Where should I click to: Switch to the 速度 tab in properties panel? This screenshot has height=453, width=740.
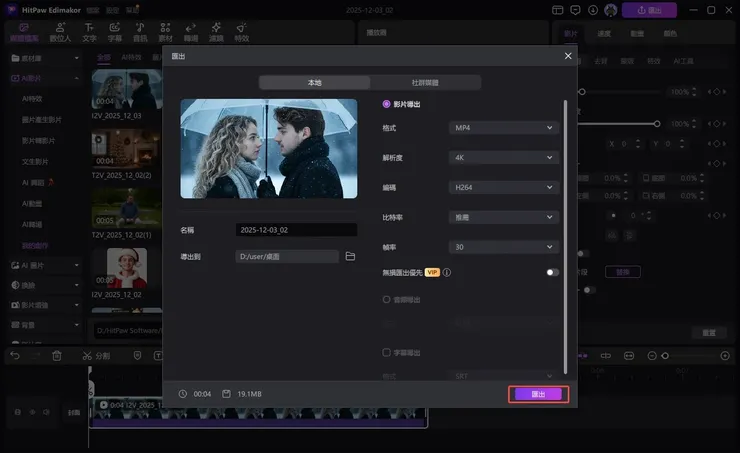pyautogui.click(x=604, y=34)
